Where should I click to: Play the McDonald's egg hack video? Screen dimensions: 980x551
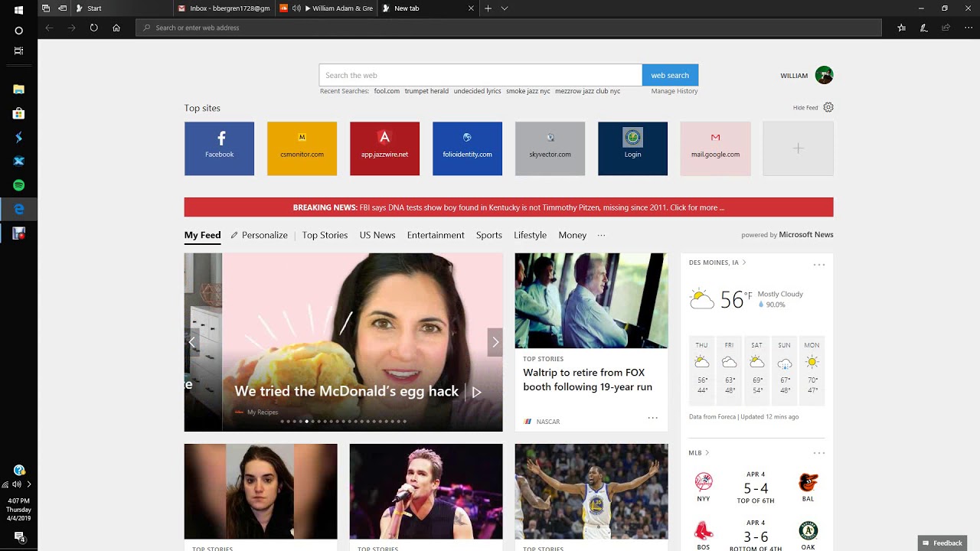coord(476,392)
